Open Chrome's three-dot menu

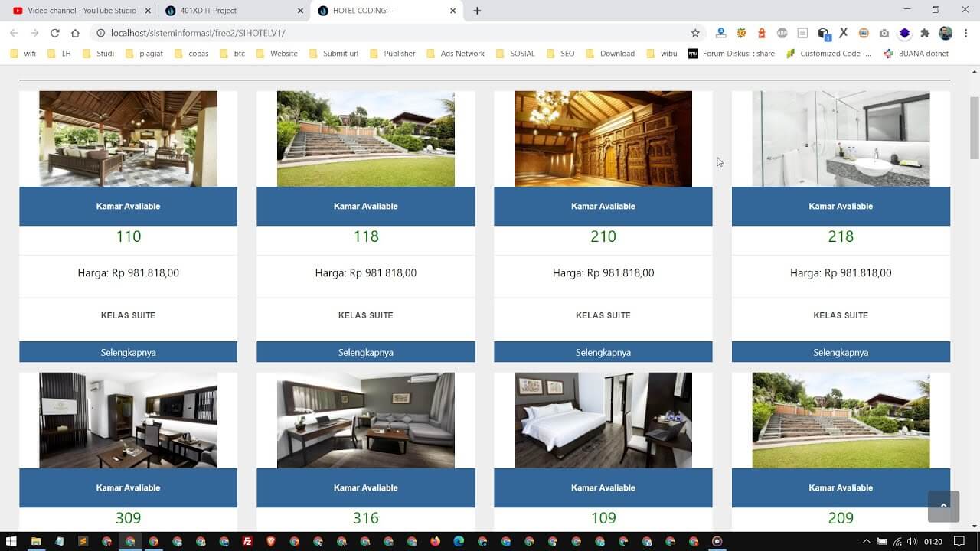(x=966, y=33)
